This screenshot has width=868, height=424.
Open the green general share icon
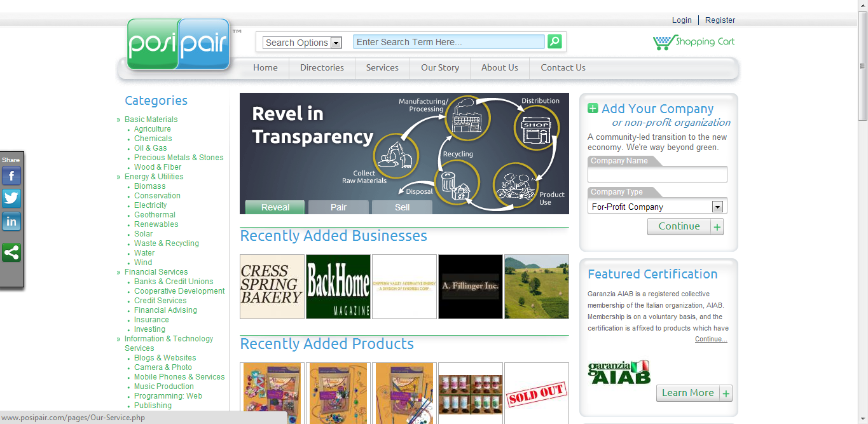[11, 252]
